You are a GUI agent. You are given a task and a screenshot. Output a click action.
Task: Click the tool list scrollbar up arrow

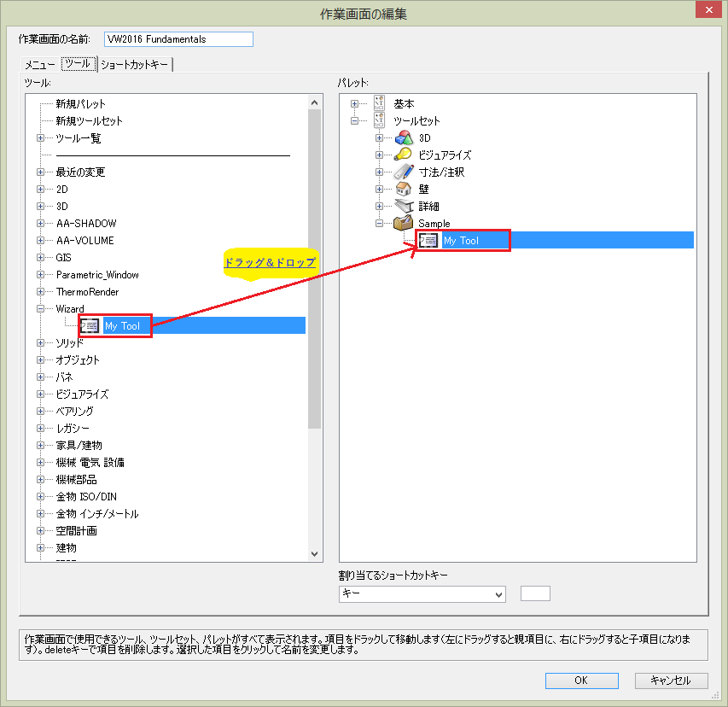[314, 102]
